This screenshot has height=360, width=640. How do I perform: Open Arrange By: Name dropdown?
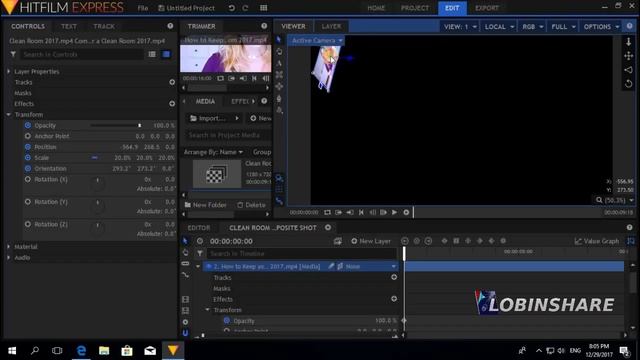(213, 152)
